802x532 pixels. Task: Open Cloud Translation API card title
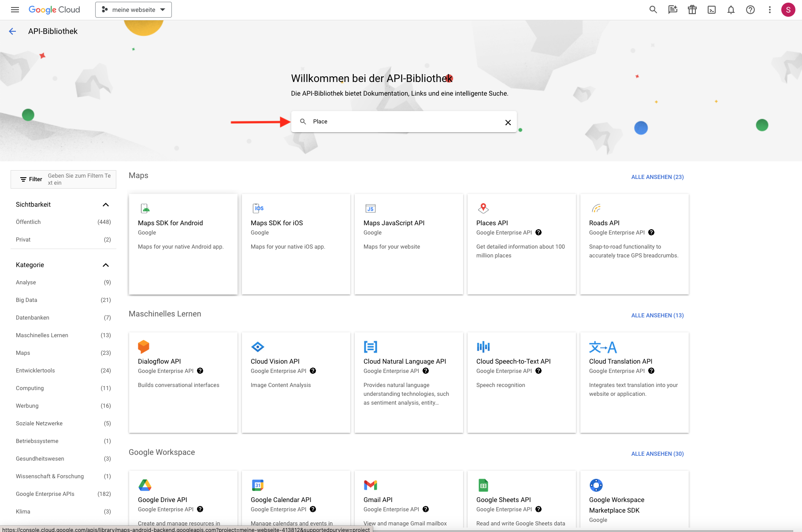(x=620, y=361)
